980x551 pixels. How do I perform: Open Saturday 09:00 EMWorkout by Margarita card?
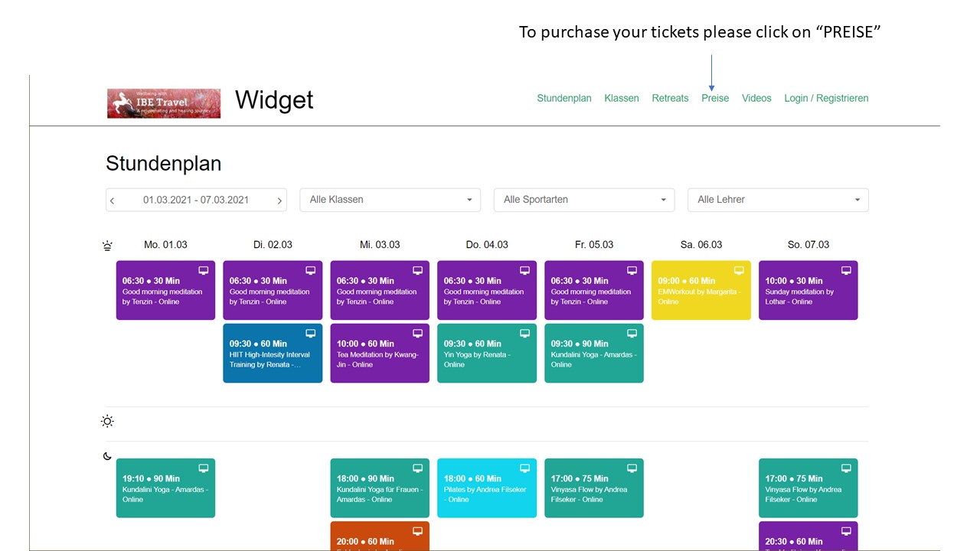(x=701, y=290)
